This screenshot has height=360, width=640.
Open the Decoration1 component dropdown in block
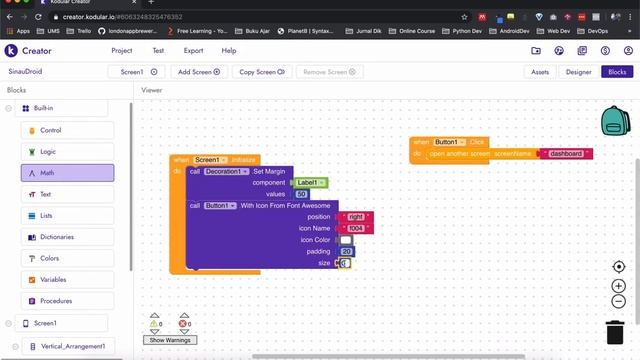point(227,171)
